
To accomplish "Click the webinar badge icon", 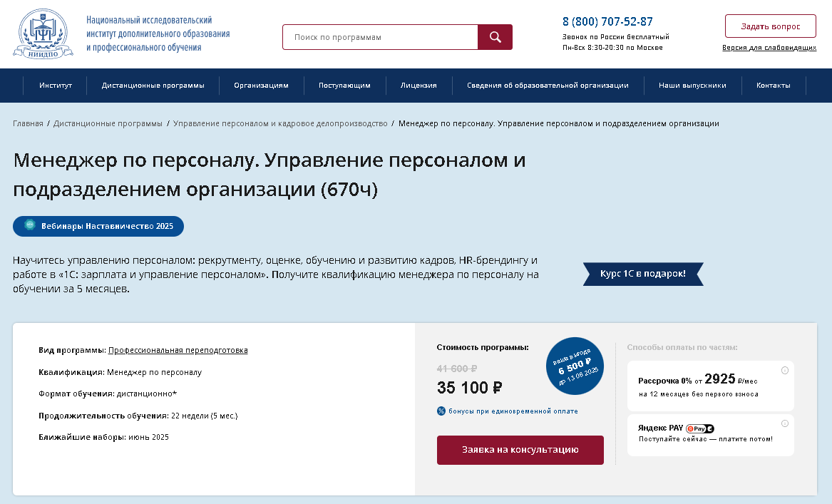I will pyautogui.click(x=30, y=225).
